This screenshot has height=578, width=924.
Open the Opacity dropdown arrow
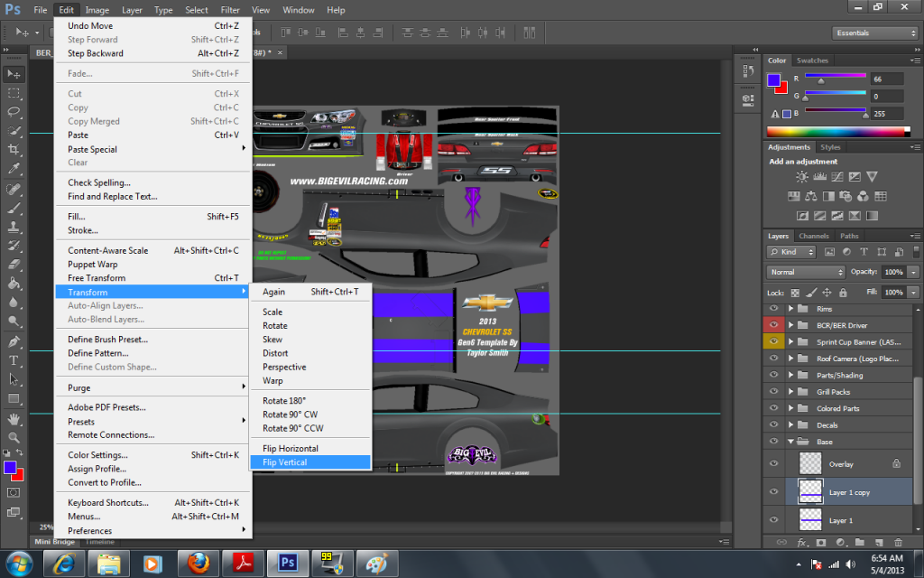coord(913,272)
